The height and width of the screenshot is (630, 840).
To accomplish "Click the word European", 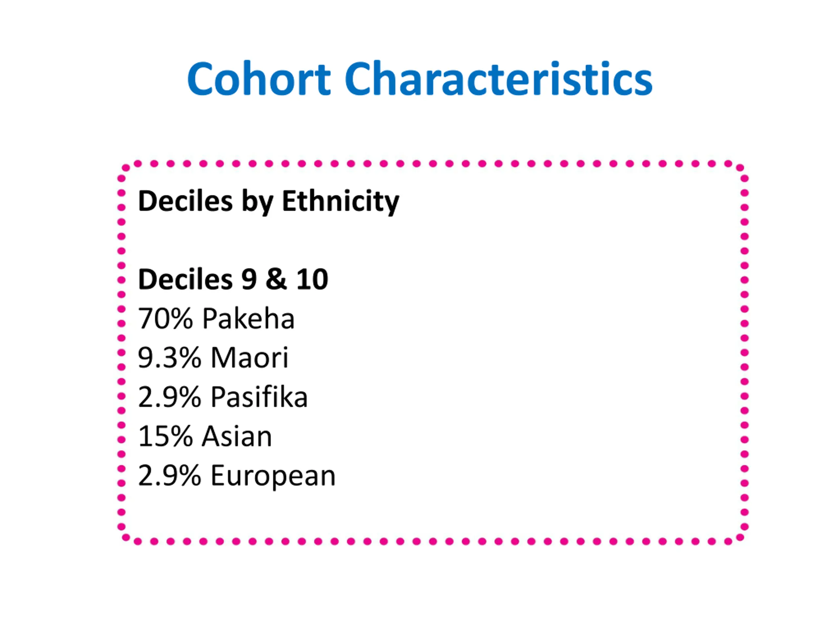I will pos(273,476).
